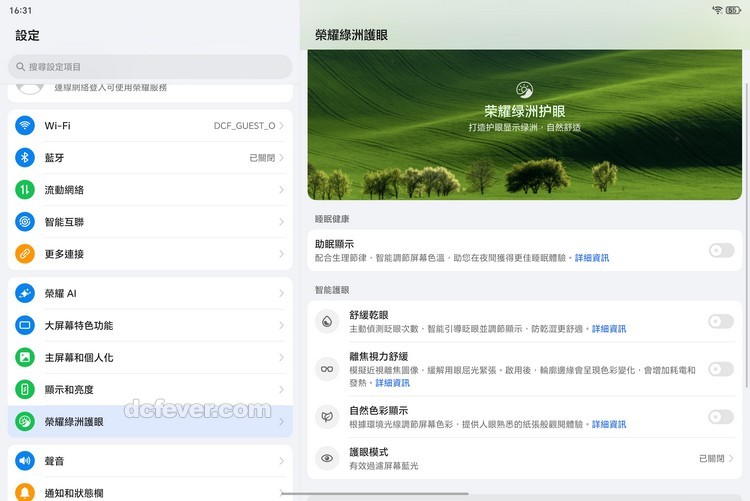Screen dimensions: 750x501
Task: Tap the 顯示和亮度 display icon
Action: point(25,390)
